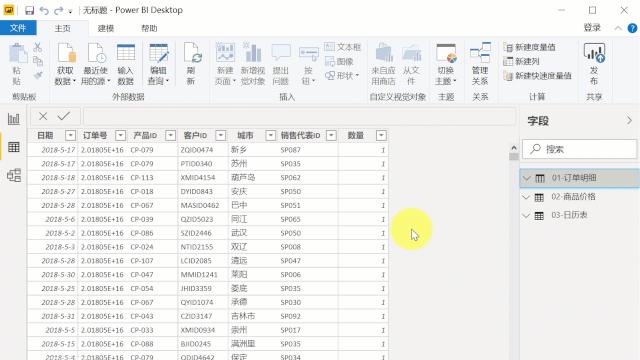This screenshot has height=360, width=640.
Task: Click New Quick Measure (新建快速度量值)
Action: click(538, 76)
